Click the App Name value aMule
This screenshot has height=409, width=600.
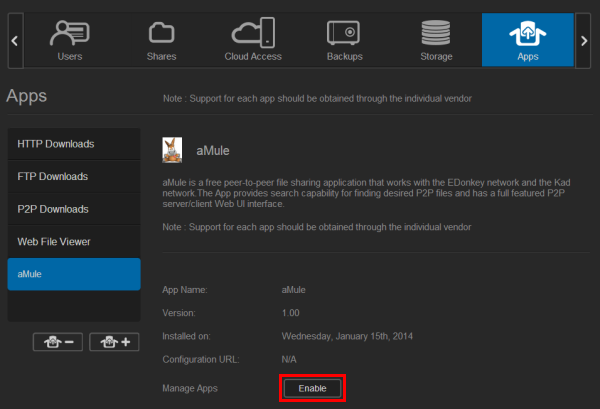tap(293, 290)
